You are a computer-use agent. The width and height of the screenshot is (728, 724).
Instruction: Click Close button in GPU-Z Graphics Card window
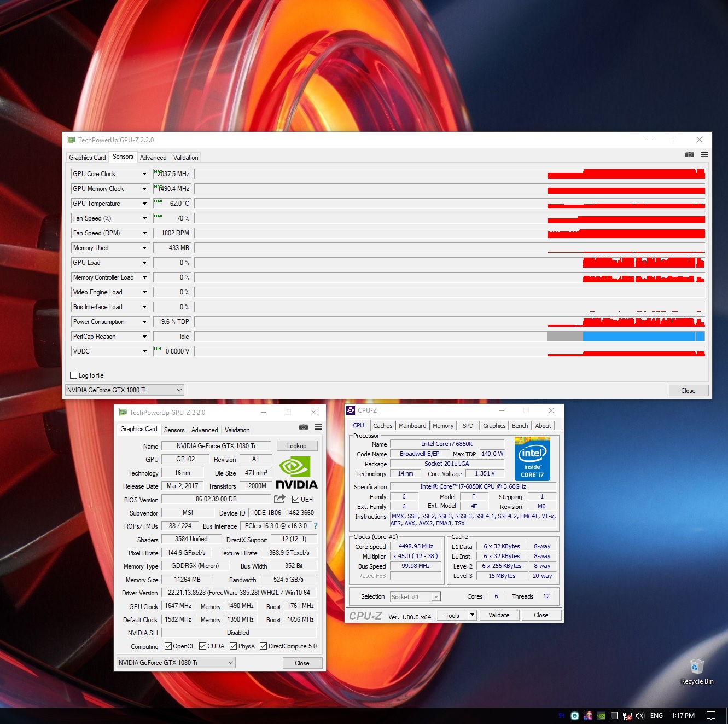[302, 663]
